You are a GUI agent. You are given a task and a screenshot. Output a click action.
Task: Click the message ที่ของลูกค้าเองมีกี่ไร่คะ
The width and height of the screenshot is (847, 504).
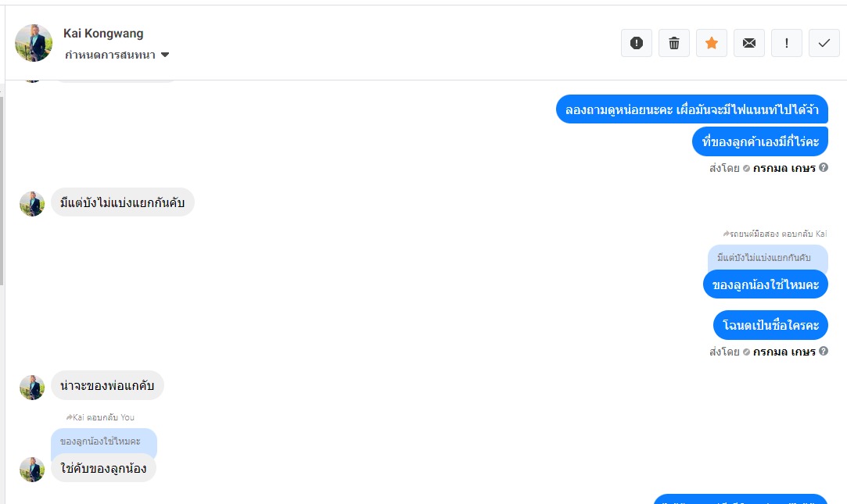pos(760,141)
